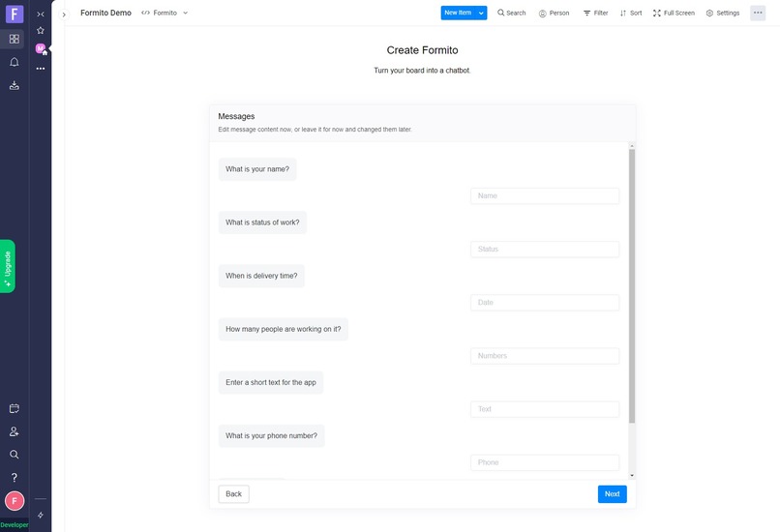This screenshot has width=780, height=532.
Task: Switch to Full Screen view
Action: [674, 13]
